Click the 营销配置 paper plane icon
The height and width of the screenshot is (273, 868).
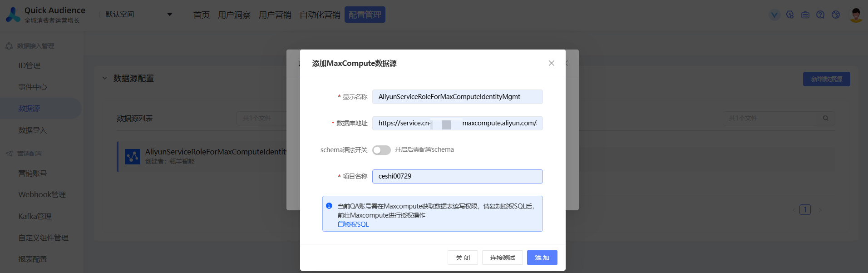[x=9, y=154]
